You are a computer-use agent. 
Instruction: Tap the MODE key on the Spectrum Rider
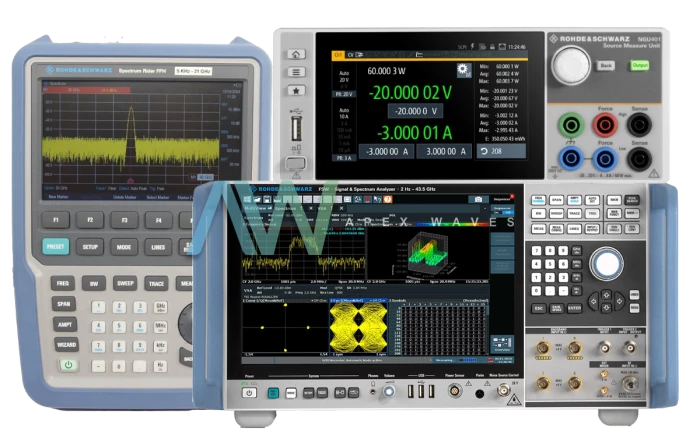coord(124,247)
